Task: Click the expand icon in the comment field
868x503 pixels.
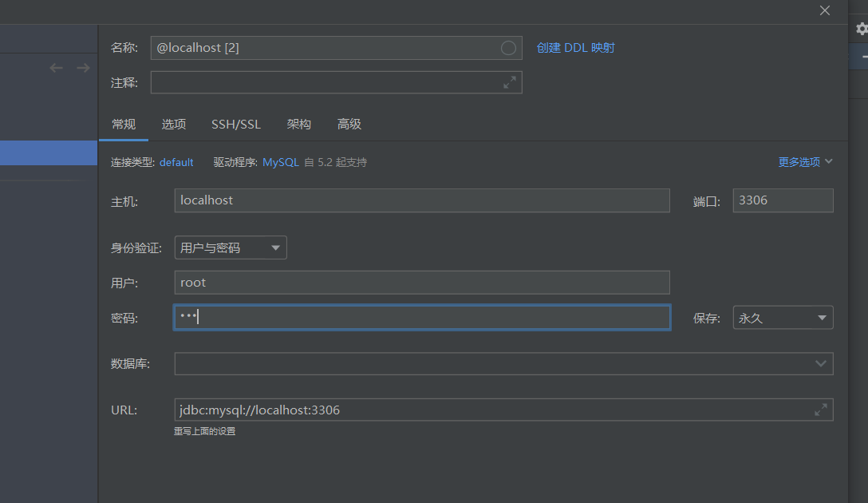Action: click(510, 82)
